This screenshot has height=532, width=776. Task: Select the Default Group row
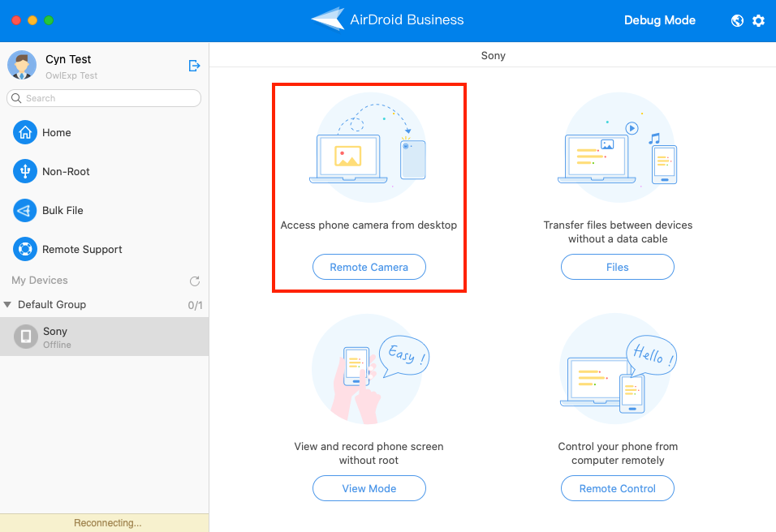click(104, 305)
